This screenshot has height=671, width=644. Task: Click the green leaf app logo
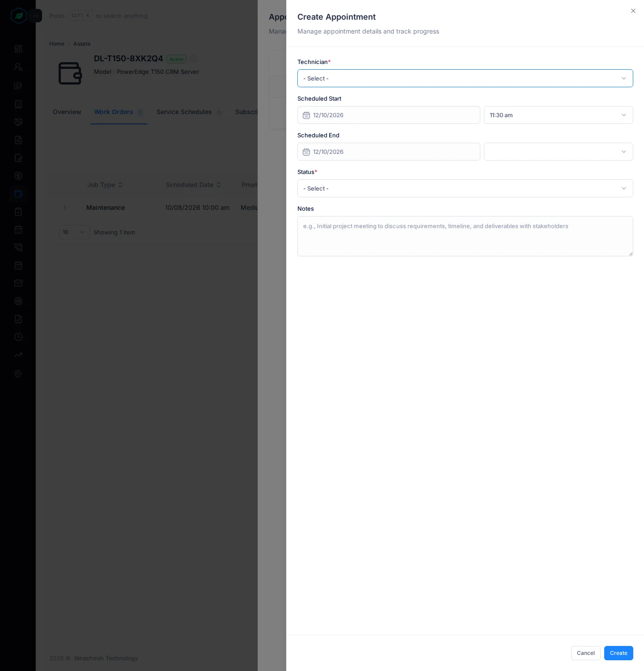(18, 16)
